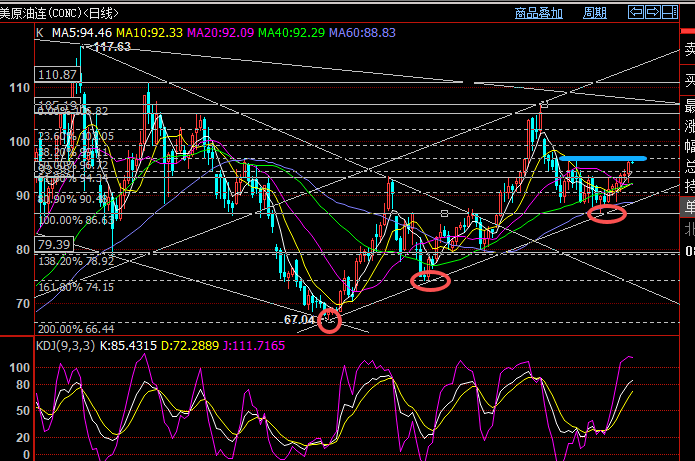Select the K:85.4315 value in KDJ panel
This screenshot has width=695, height=461.
pos(128,346)
